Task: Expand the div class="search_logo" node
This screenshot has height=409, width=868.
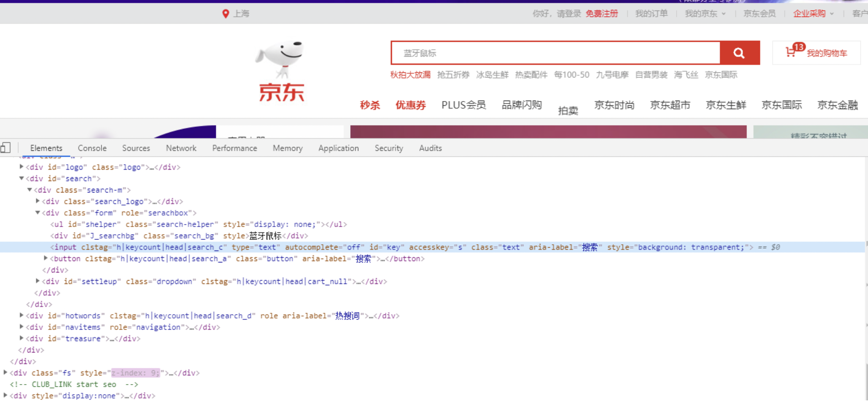Action: click(x=37, y=201)
